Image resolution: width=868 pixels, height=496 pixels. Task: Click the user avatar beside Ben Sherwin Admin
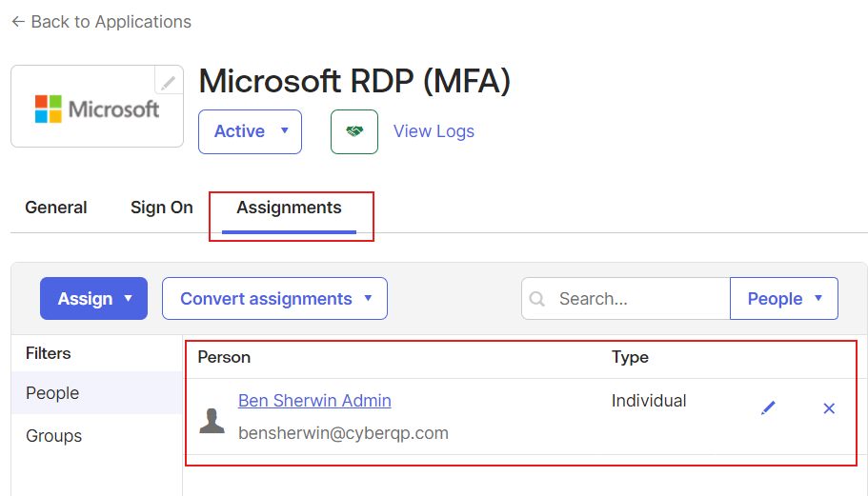tap(212, 420)
